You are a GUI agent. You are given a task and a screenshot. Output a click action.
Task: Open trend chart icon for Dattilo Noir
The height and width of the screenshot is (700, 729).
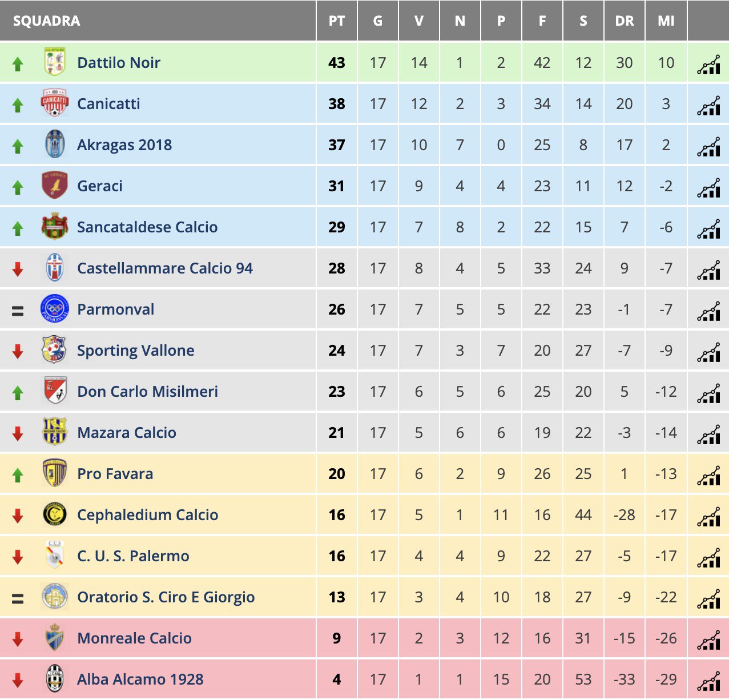click(x=708, y=65)
